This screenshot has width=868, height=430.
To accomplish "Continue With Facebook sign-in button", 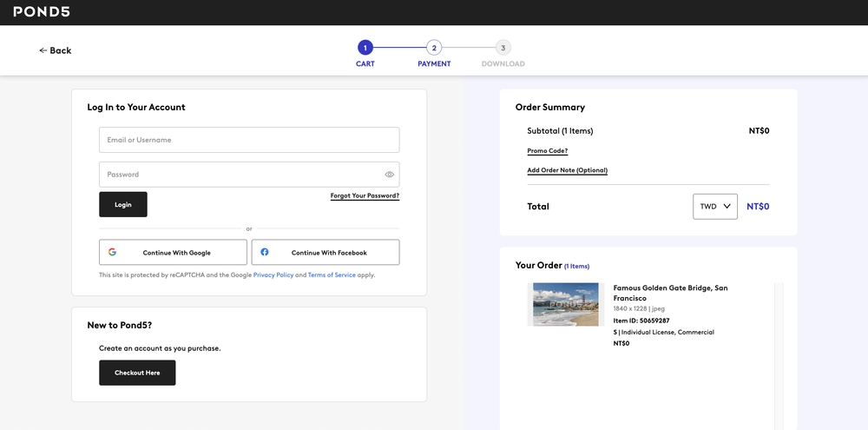I will [x=325, y=252].
